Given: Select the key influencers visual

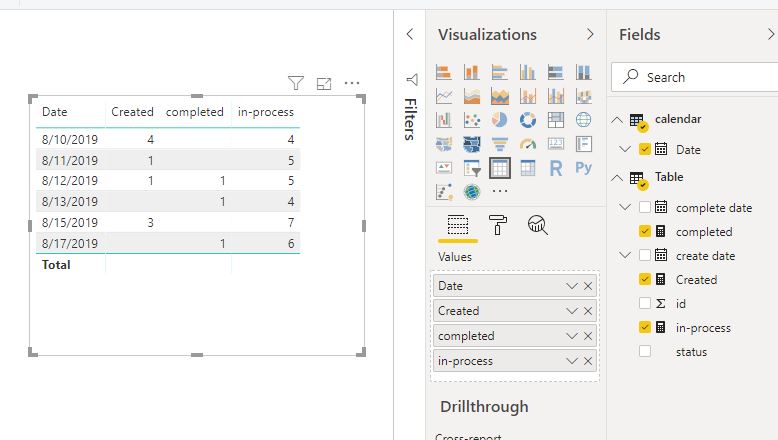Looking at the screenshot, I should point(444,191).
